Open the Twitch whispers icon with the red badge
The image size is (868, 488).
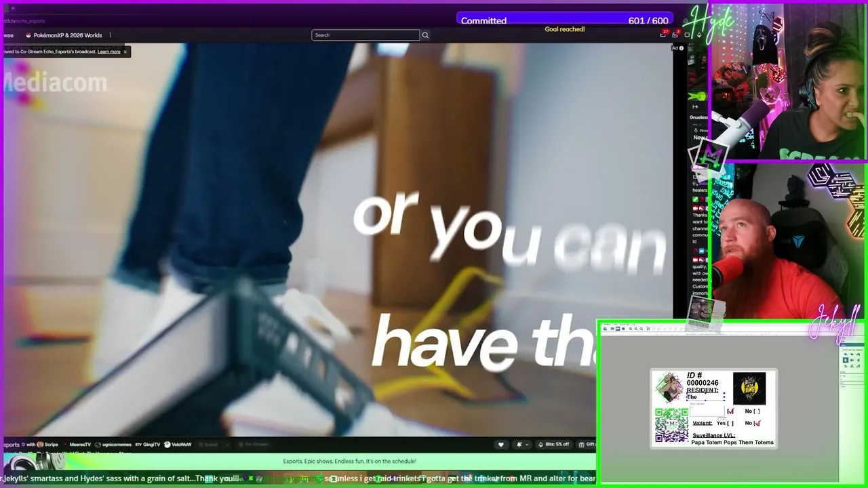[675, 34]
